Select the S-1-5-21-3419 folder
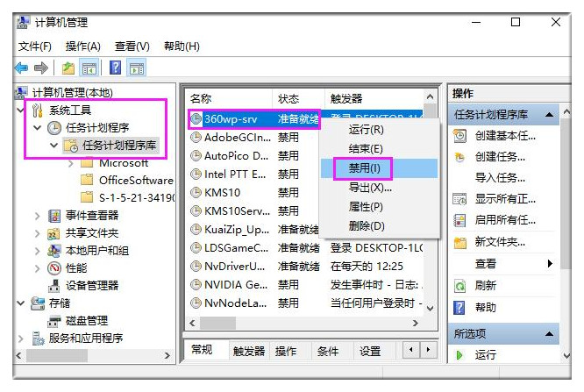 (136, 197)
